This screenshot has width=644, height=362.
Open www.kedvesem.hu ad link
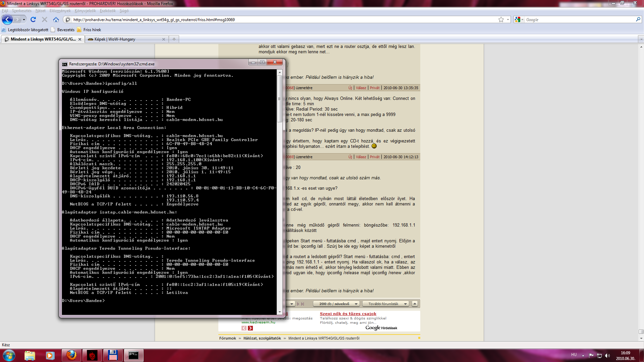pos(258,322)
